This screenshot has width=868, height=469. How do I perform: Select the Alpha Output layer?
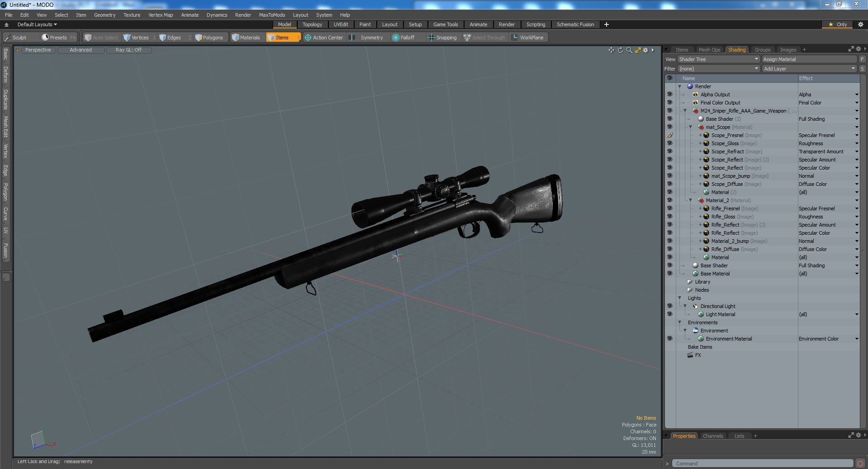coord(715,95)
